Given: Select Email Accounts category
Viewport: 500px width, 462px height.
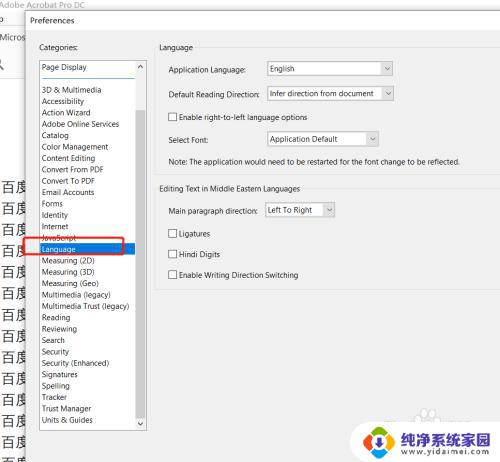Looking at the screenshot, I should [x=68, y=192].
